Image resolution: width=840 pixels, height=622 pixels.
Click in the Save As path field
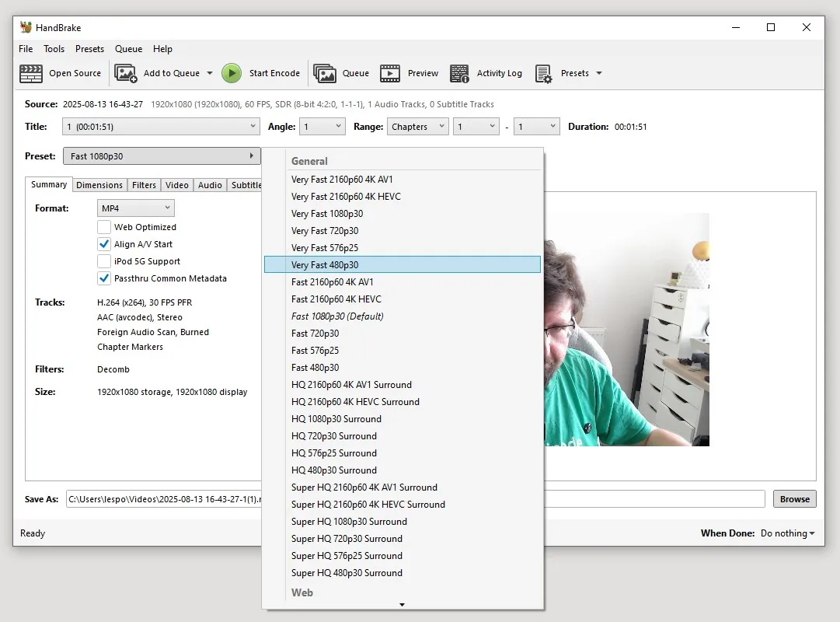(164, 499)
